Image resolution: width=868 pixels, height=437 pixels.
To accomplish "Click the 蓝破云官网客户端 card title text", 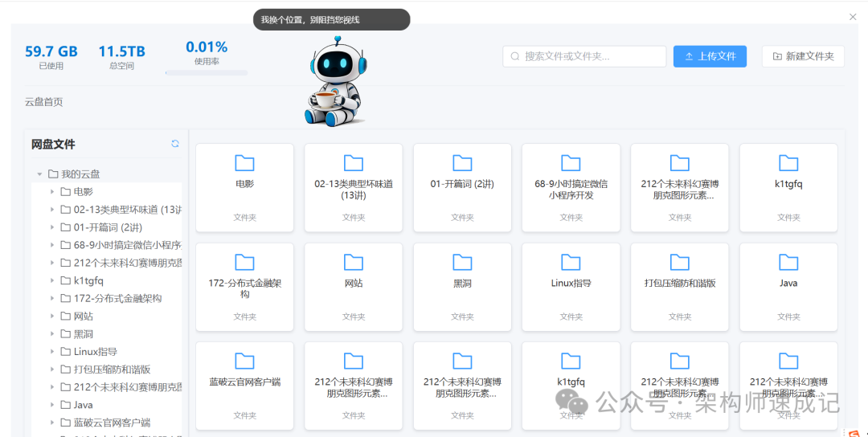I will pyautogui.click(x=244, y=382).
